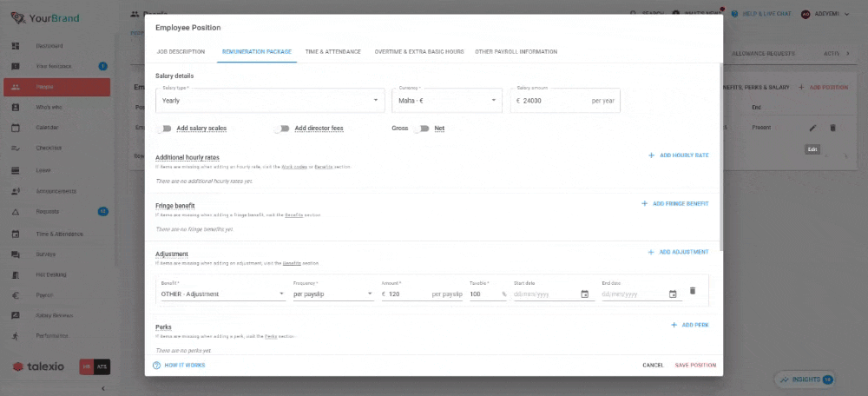Screen dimensions: 868x396
Task: Enable the Add director fees switch
Action: [x=282, y=129]
